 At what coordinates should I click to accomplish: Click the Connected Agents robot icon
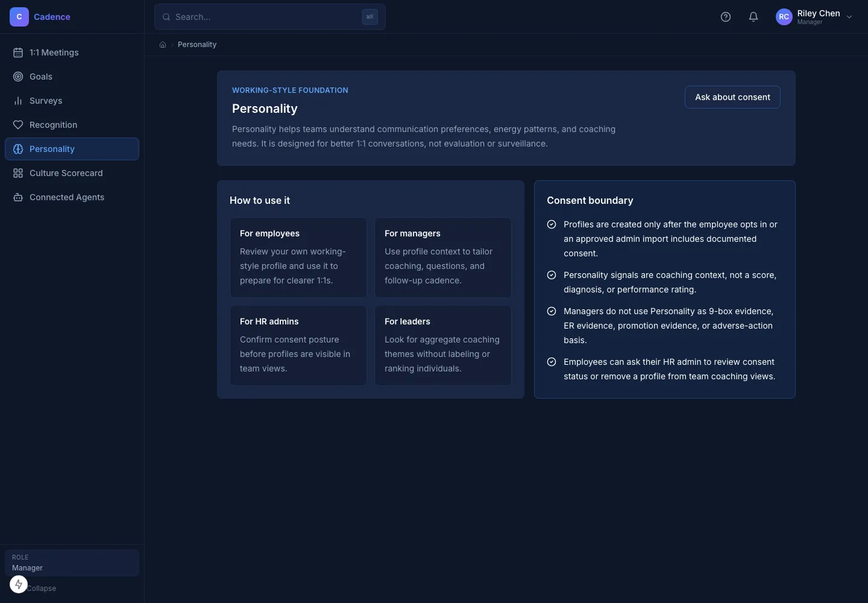click(x=18, y=197)
